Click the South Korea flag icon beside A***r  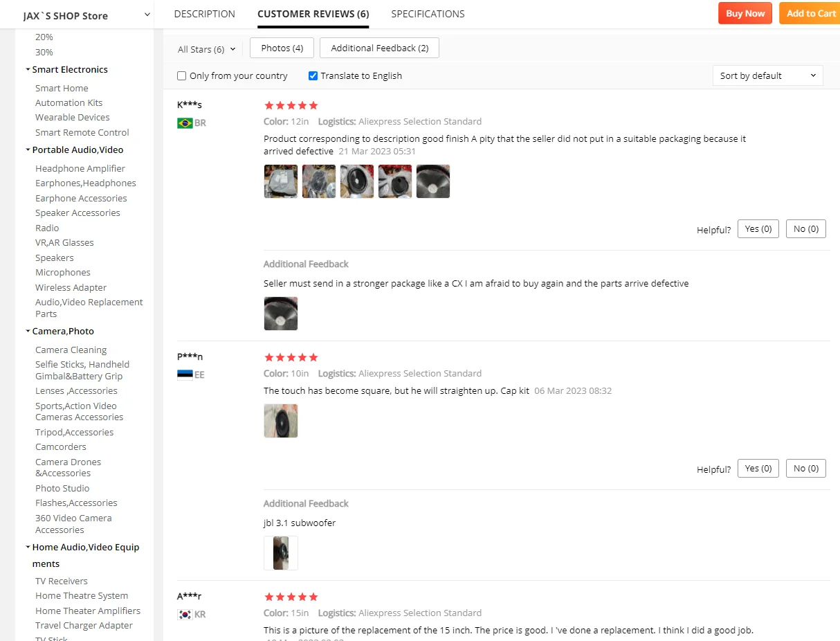[x=185, y=615]
